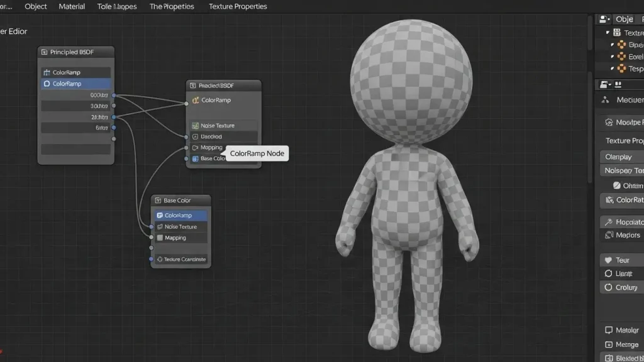This screenshot has height=362, width=644.
Task: Toggle the Crolury option in the right panel
Action: tap(623, 287)
